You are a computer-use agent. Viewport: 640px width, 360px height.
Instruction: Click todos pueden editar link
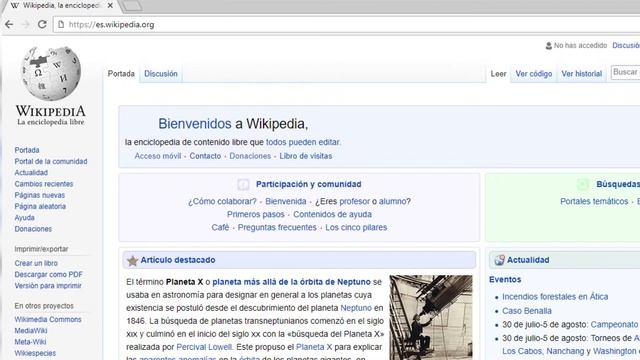(302, 142)
